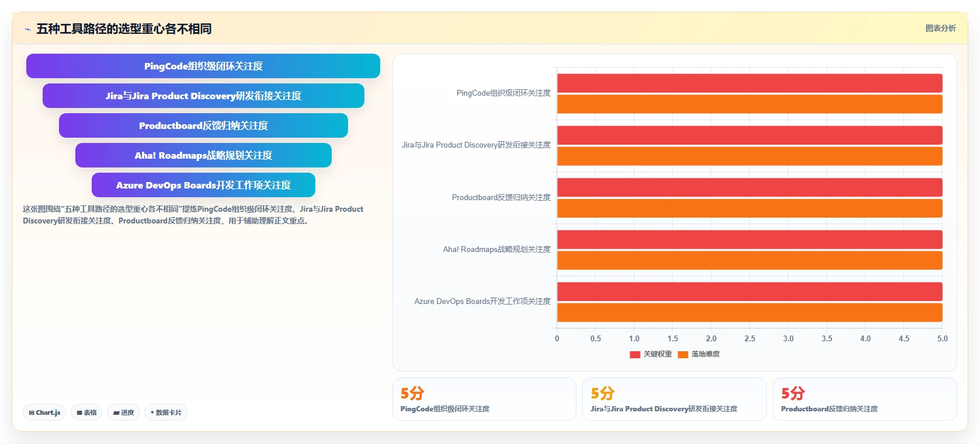Click the orange Productboard bar in the chart
Image resolution: width=980 pixels, height=444 pixels.
(x=750, y=208)
